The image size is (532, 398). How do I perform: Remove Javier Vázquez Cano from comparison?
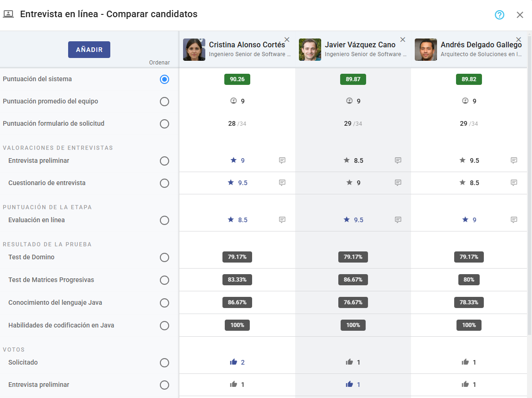point(403,40)
